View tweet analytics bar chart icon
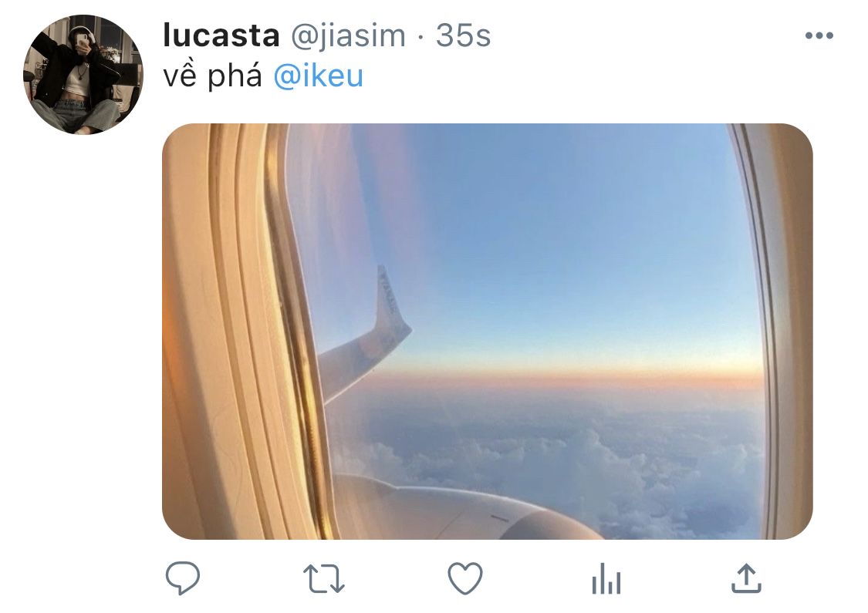868x613 pixels. (x=606, y=579)
